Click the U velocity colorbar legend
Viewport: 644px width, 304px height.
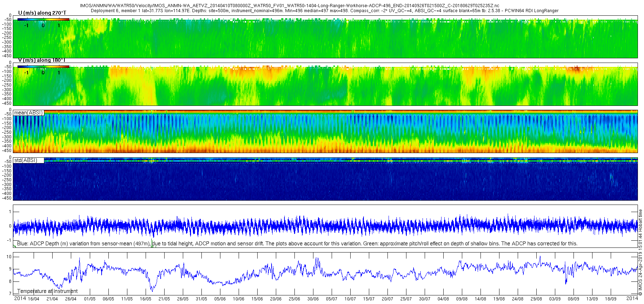point(43,20)
